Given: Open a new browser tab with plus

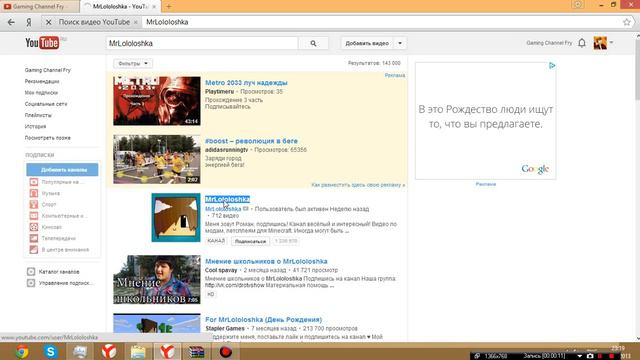Looking at the screenshot, I should pos(169,7).
